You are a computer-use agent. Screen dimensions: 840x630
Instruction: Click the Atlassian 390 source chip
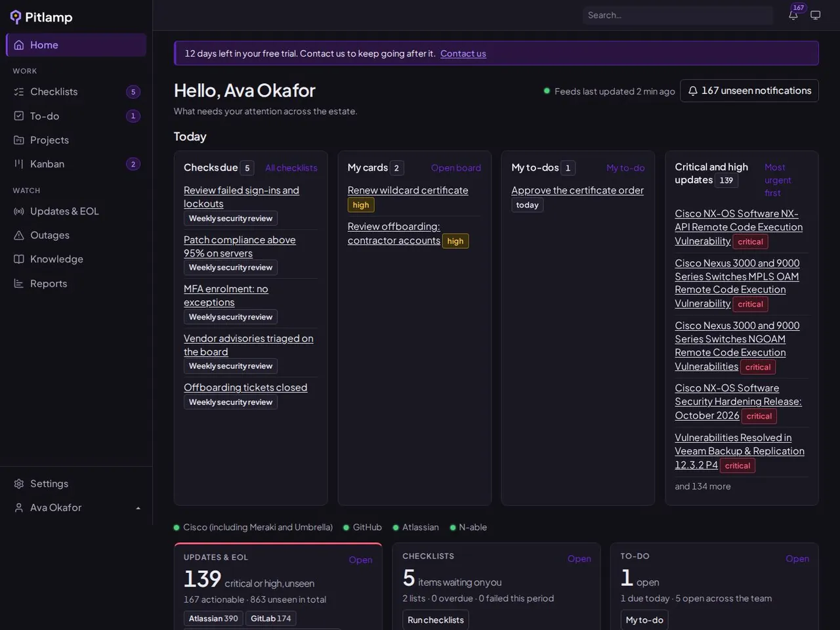[x=213, y=619]
